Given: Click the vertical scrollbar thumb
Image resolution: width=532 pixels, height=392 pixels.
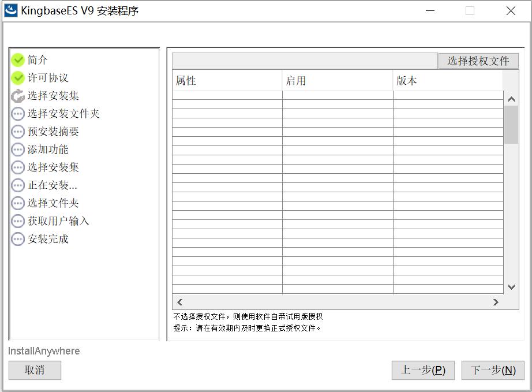Looking at the screenshot, I should (511, 125).
